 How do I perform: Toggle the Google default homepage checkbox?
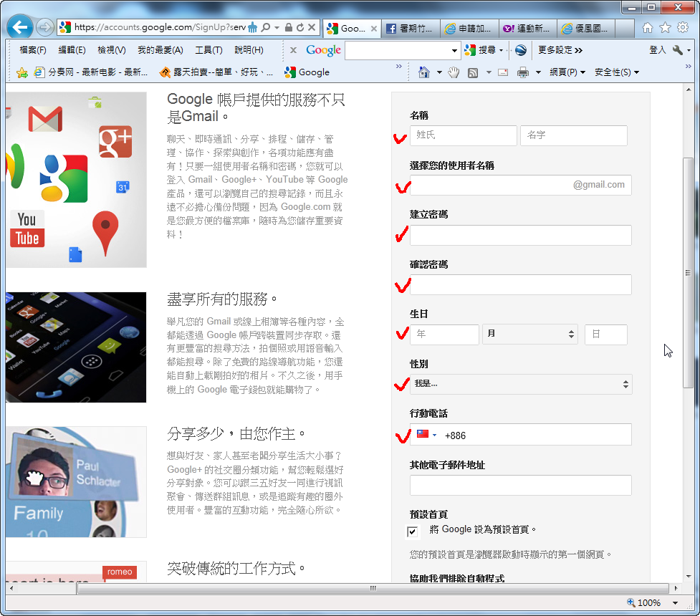412,531
